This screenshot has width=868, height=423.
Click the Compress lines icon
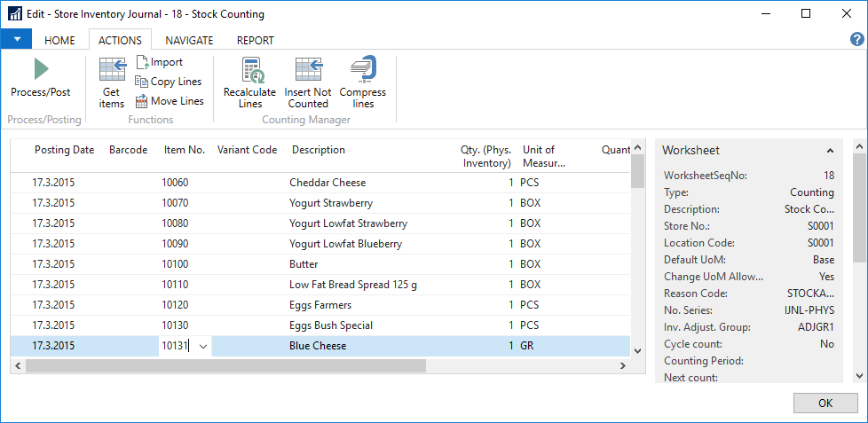tap(363, 69)
